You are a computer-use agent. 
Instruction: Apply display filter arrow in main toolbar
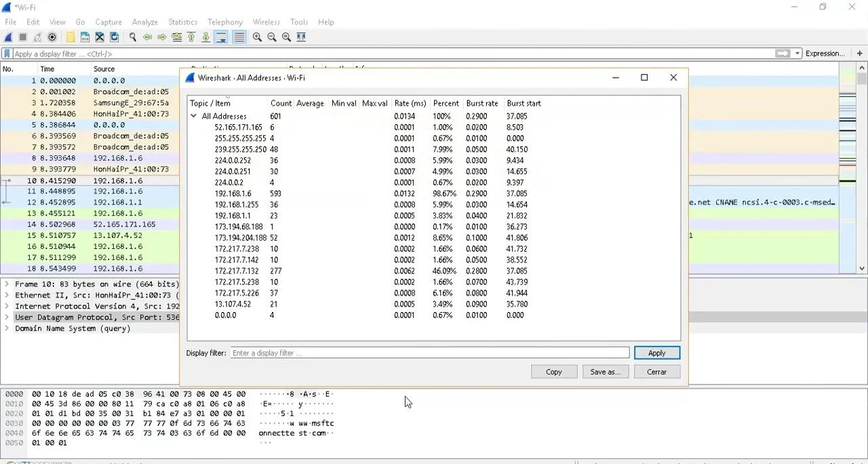coord(783,54)
